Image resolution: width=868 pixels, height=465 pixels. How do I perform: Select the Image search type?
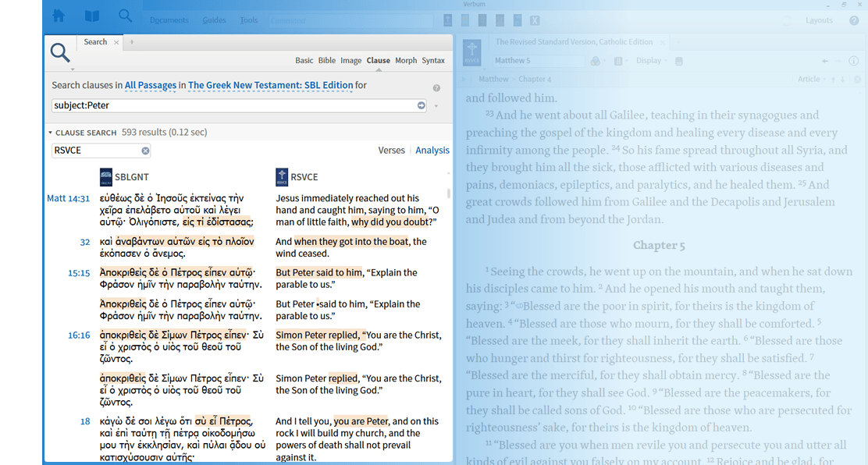click(351, 61)
